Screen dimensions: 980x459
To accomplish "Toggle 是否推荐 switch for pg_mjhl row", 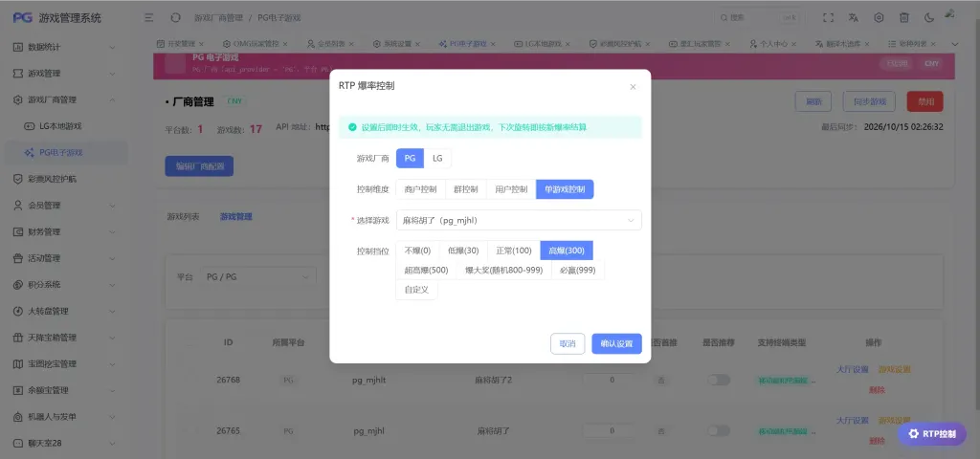I will [x=719, y=431].
